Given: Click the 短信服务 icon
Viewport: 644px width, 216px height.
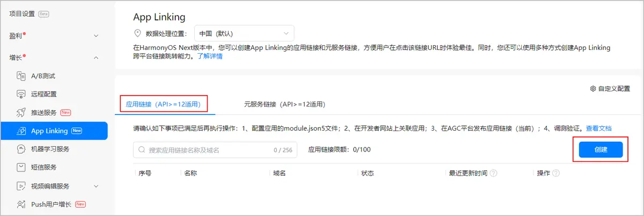Looking at the screenshot, I should pyautogui.click(x=21, y=167).
